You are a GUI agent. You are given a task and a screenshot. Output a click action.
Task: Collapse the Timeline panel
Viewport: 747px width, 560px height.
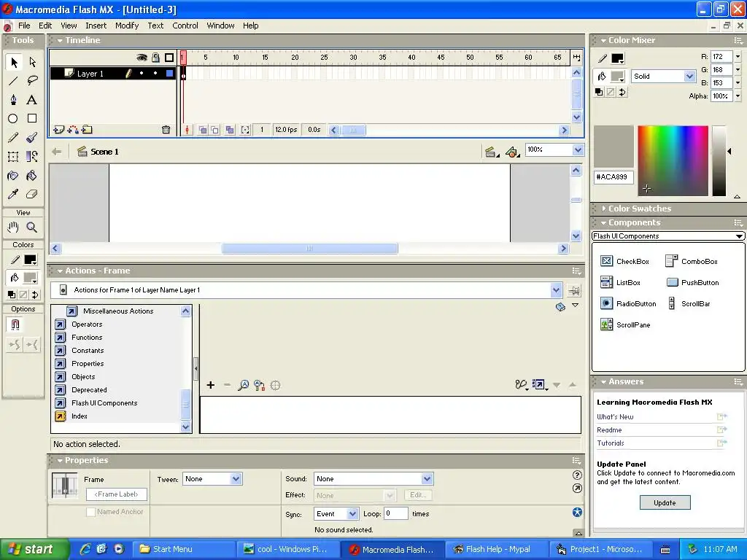click(x=60, y=41)
